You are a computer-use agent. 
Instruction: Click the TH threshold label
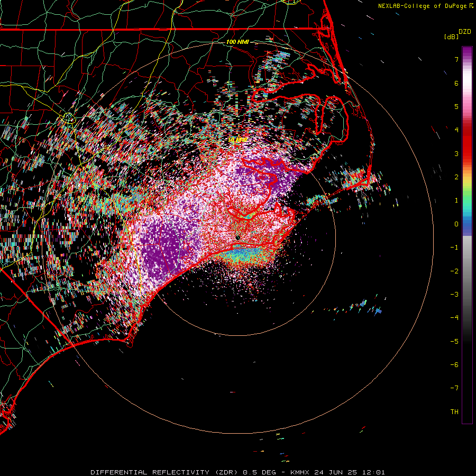pyautogui.click(x=454, y=412)
